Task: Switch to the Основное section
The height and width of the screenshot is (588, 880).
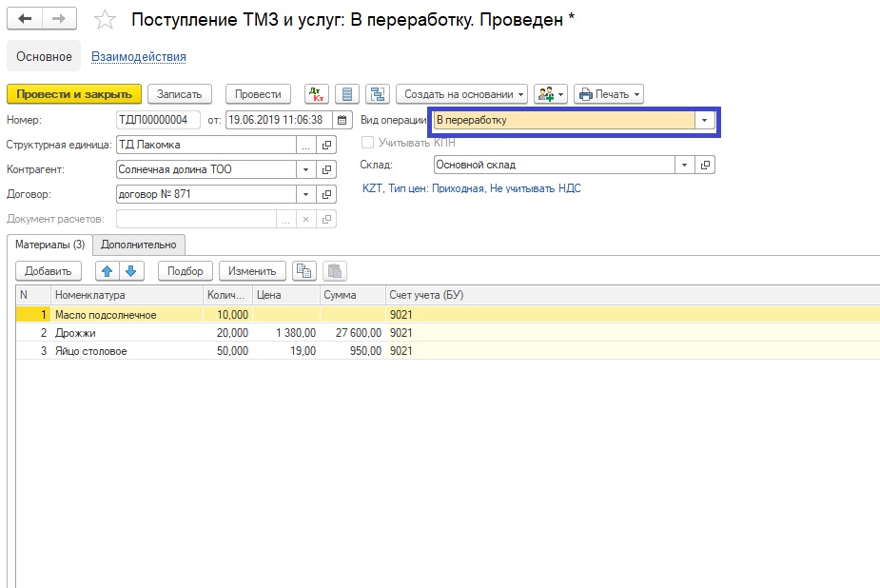Action: click(44, 57)
